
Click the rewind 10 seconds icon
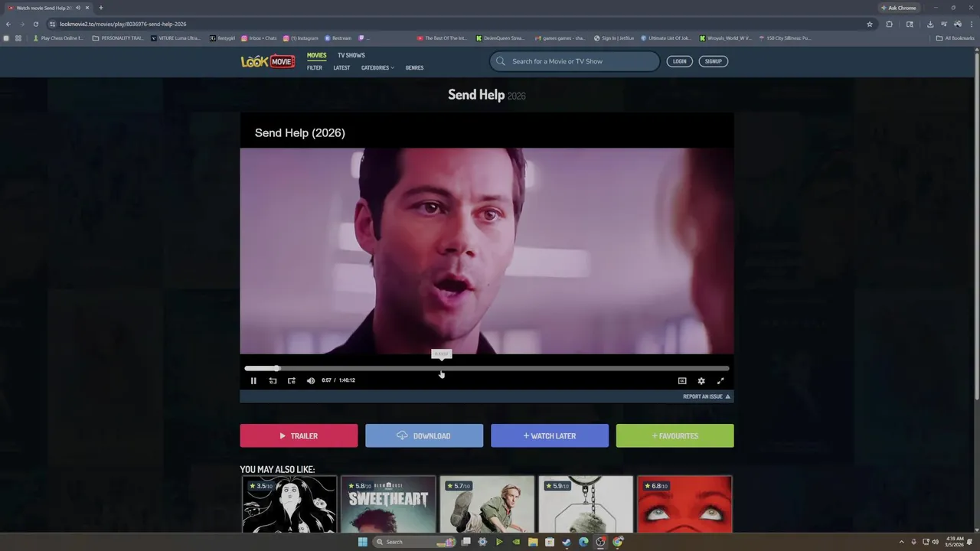pos(273,380)
